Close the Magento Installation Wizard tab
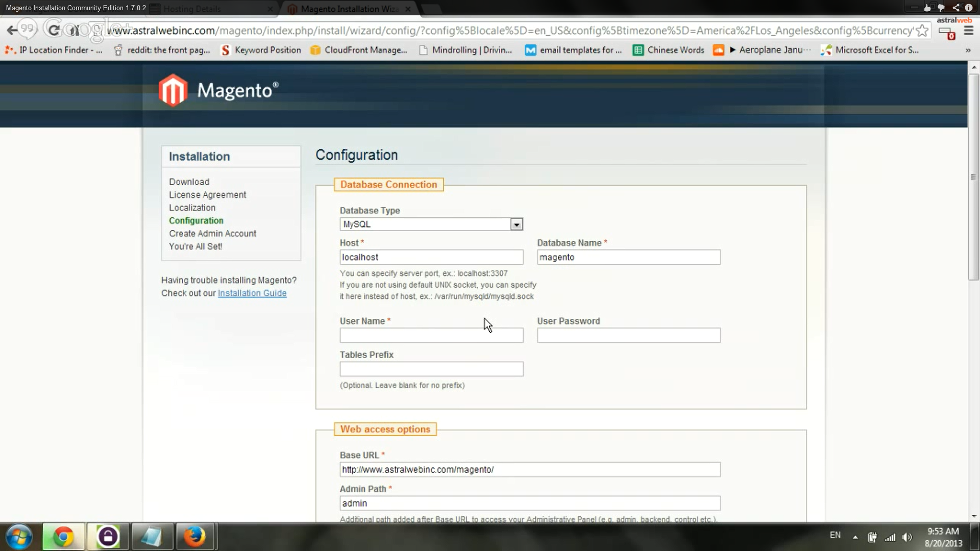Image resolution: width=980 pixels, height=551 pixels. pos(408,9)
